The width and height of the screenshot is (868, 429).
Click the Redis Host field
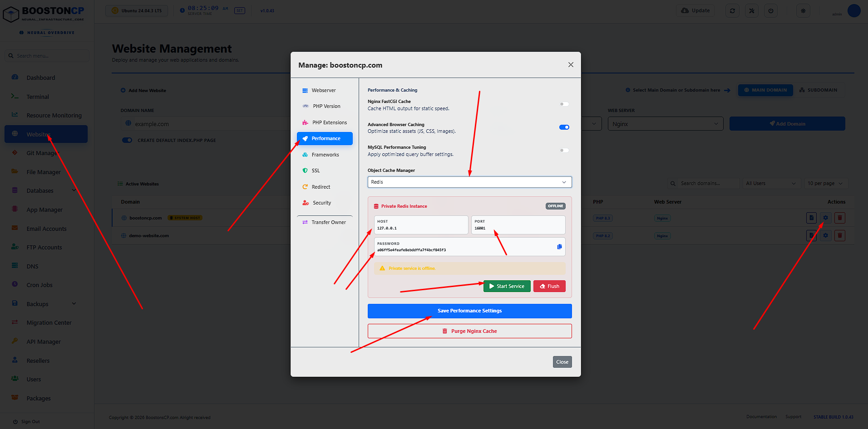[421, 225]
